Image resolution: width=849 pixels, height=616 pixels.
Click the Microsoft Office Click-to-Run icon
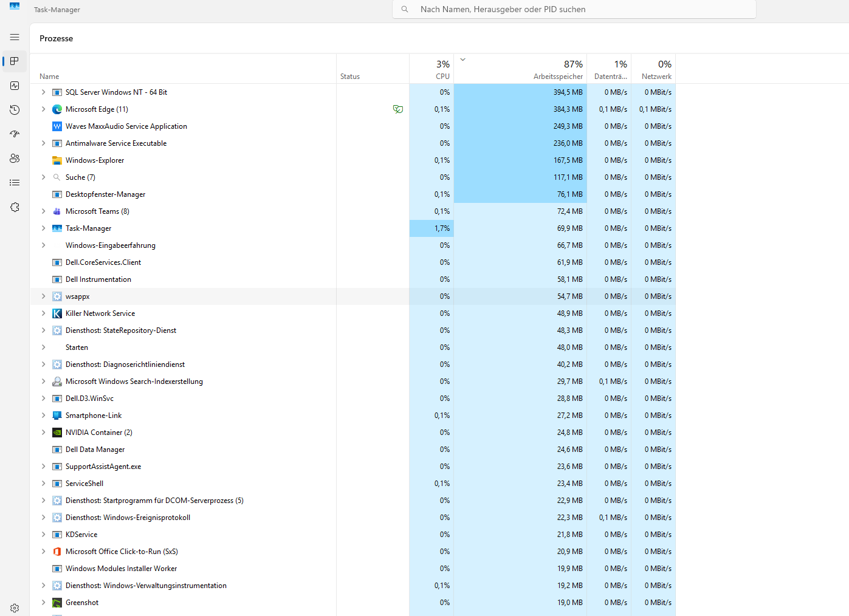click(x=57, y=552)
